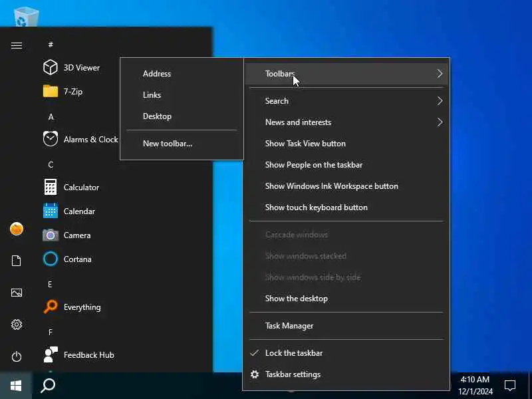Image resolution: width=532 pixels, height=399 pixels.
Task: Enable the Links toolbar
Action: [182, 95]
